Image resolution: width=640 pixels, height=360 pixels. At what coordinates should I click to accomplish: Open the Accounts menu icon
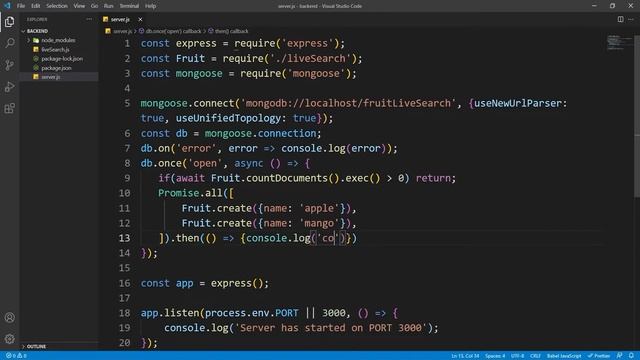pos(9,317)
